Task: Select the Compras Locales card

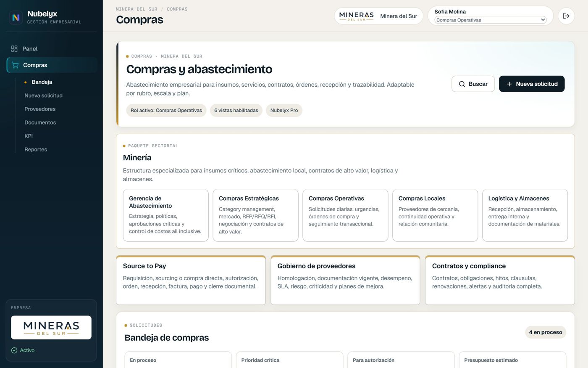Action: [435, 215]
